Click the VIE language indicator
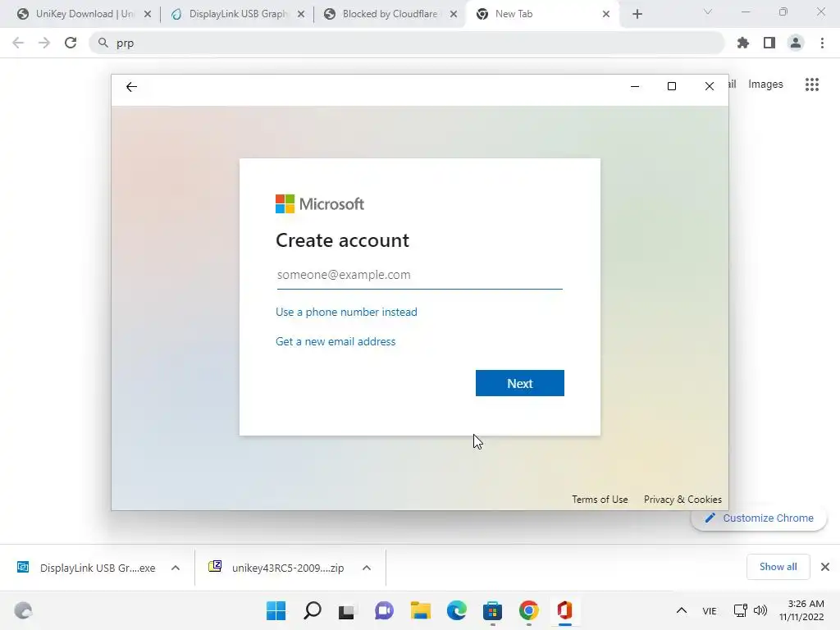840x630 pixels. [x=710, y=611]
